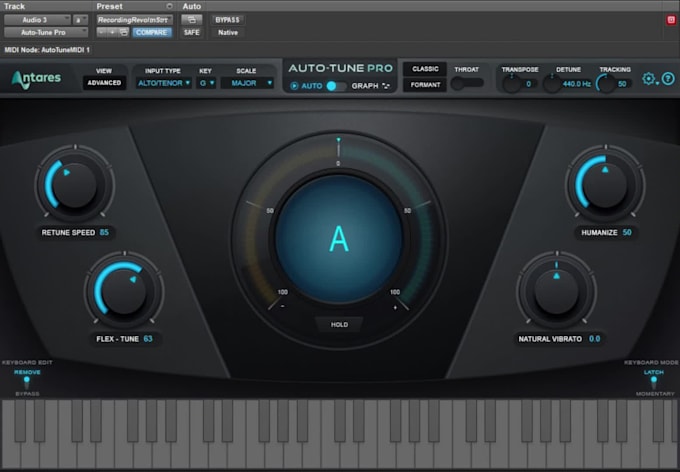The width and height of the screenshot is (680, 472).
Task: Click the Preset section circular menu icon
Action: pyautogui.click(x=170, y=6)
